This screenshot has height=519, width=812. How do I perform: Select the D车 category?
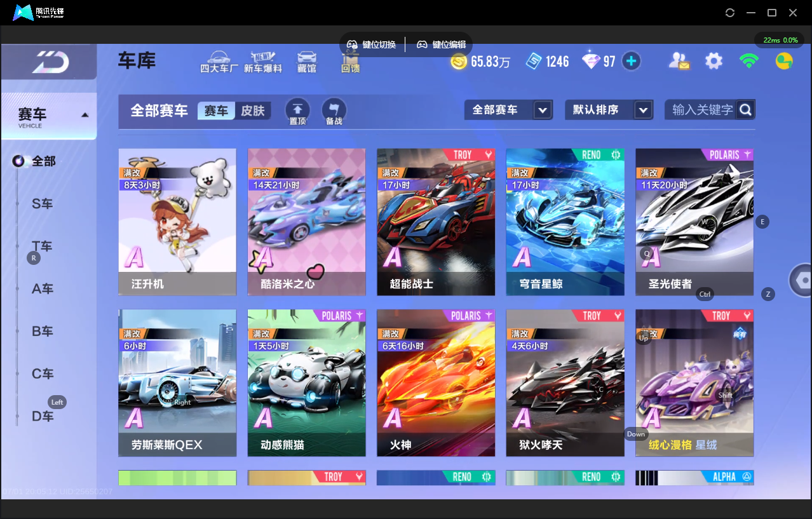[43, 416]
